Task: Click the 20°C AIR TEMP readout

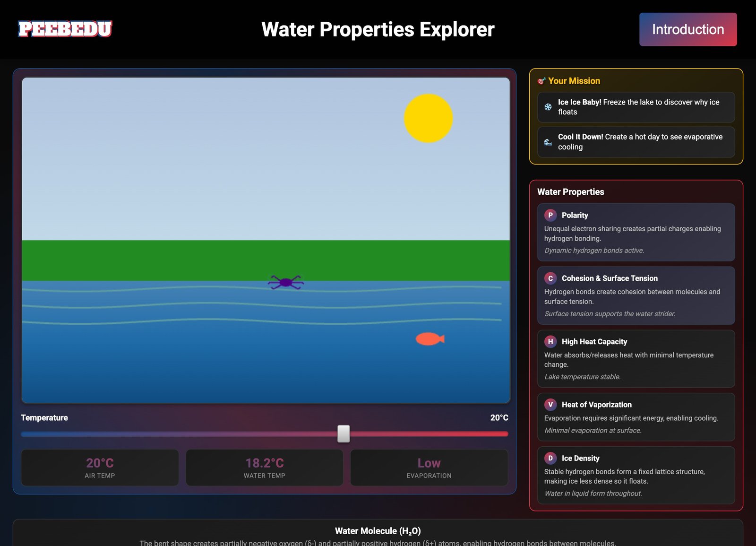Action: [x=99, y=468]
